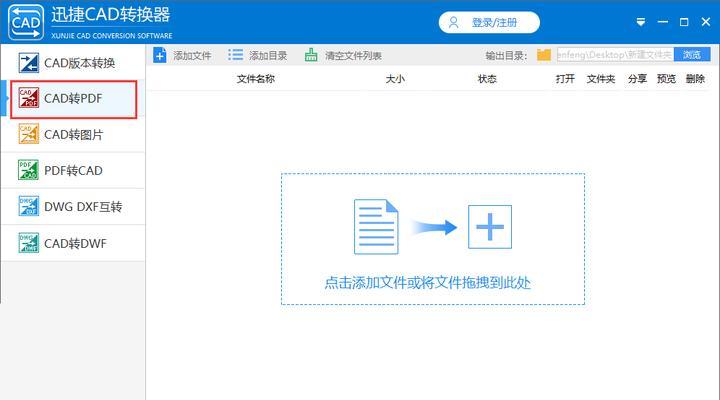The width and height of the screenshot is (720, 400).
Task: Click the 添加文件 plus icon
Action: point(160,56)
